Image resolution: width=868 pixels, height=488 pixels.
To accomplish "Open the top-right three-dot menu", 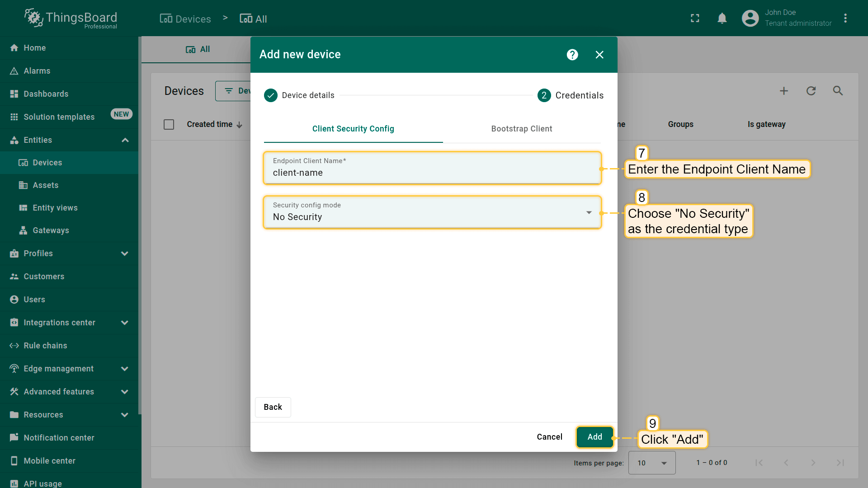I will pyautogui.click(x=845, y=19).
